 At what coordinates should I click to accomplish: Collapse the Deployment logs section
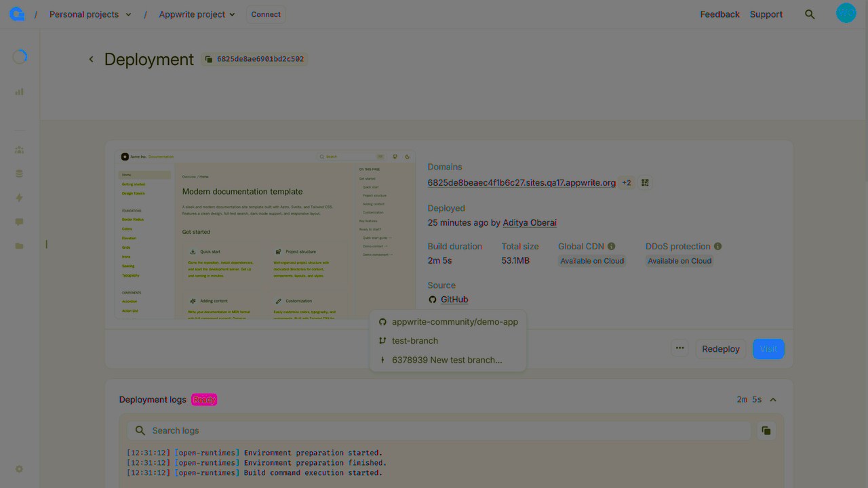click(x=773, y=399)
